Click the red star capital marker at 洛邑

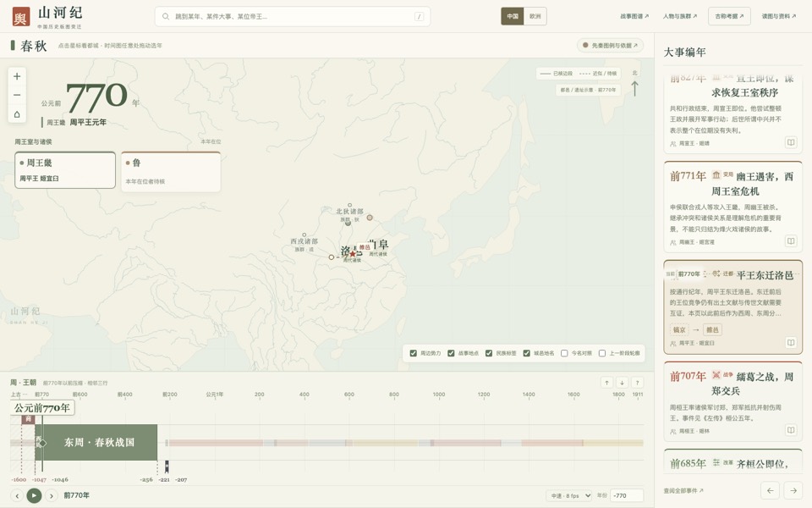pos(353,254)
